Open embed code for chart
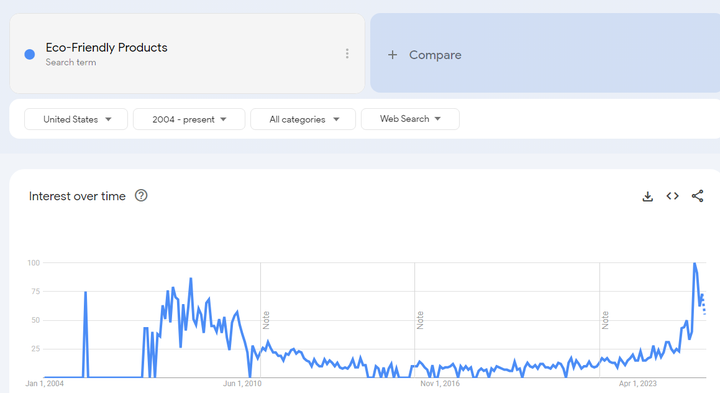 click(672, 196)
